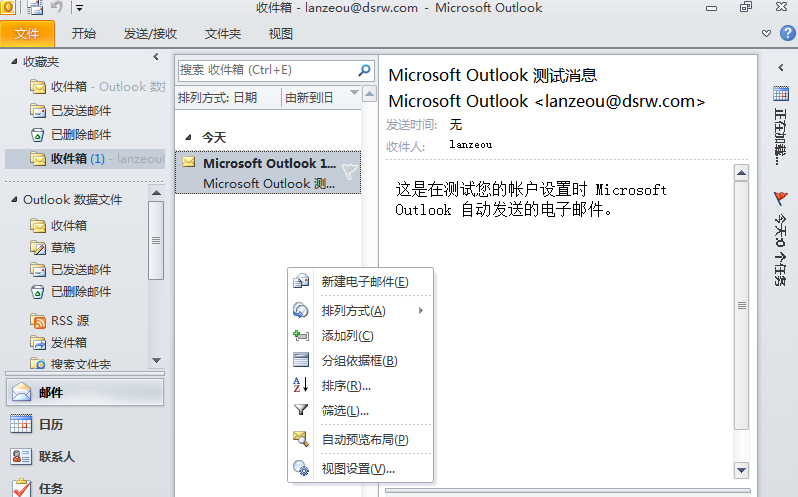Click the filter funnel icon in context menu
The image size is (798, 497).
[301, 410]
